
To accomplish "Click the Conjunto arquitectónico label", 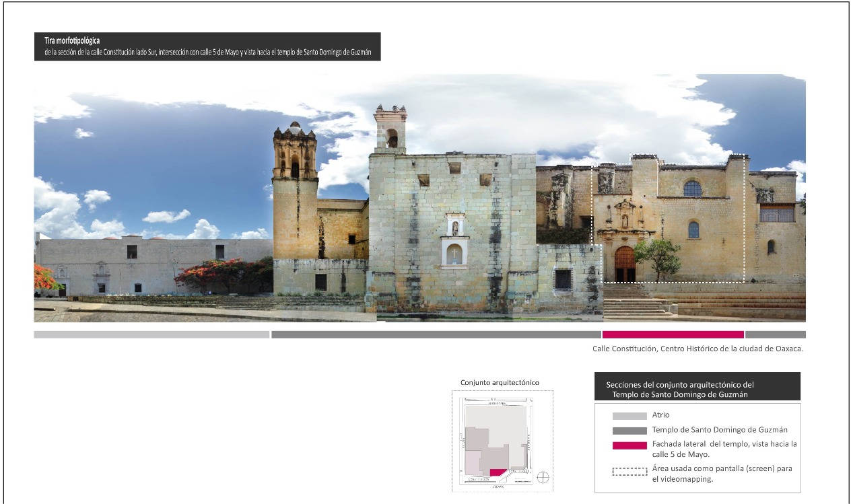I will point(500,382).
